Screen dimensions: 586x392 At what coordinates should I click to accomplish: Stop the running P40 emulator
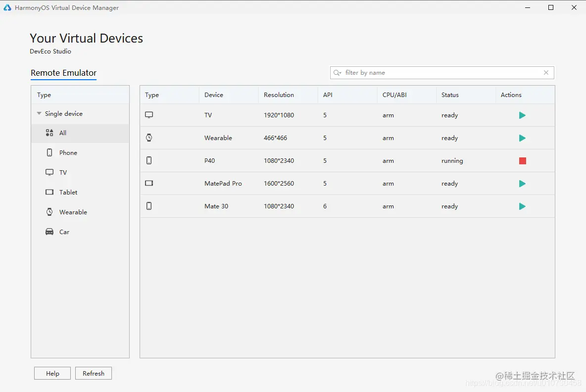[x=523, y=161]
